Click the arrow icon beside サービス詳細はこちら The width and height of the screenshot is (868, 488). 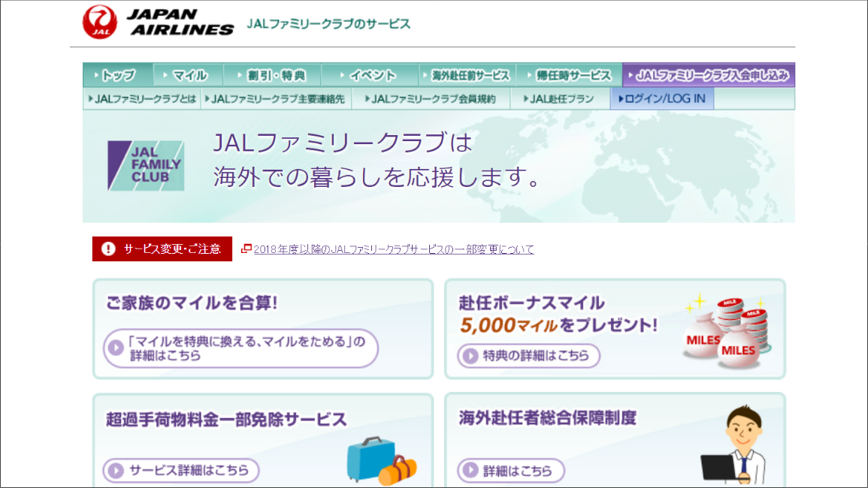[x=116, y=470]
